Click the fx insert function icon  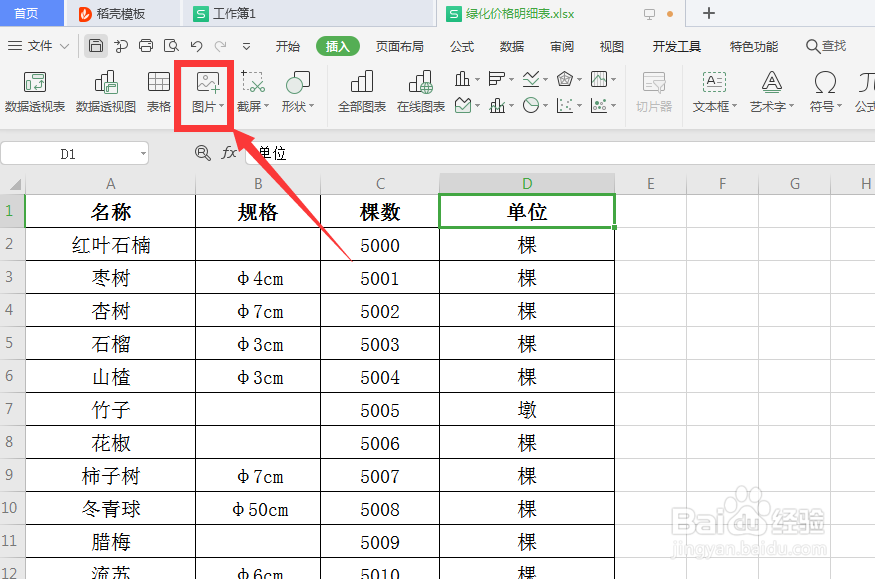[229, 153]
